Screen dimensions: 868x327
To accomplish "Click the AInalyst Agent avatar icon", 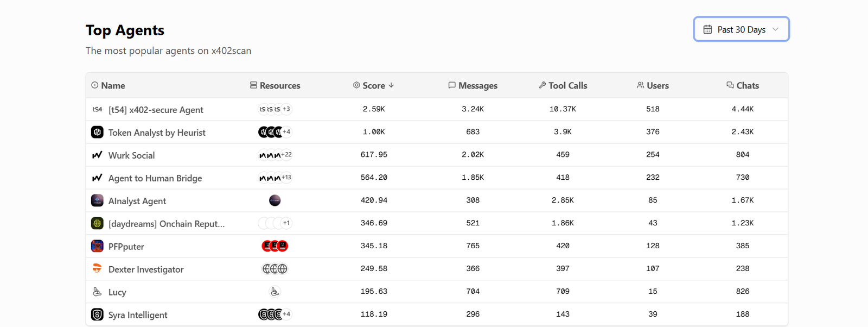I will tap(97, 200).
